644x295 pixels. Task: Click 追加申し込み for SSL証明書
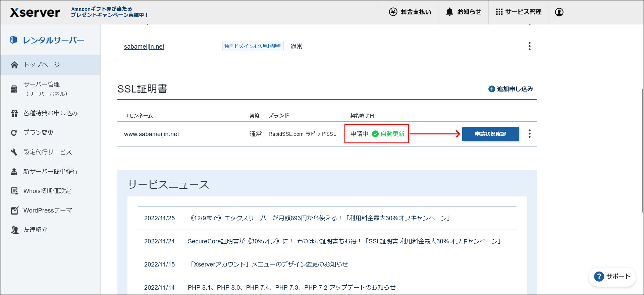click(511, 89)
